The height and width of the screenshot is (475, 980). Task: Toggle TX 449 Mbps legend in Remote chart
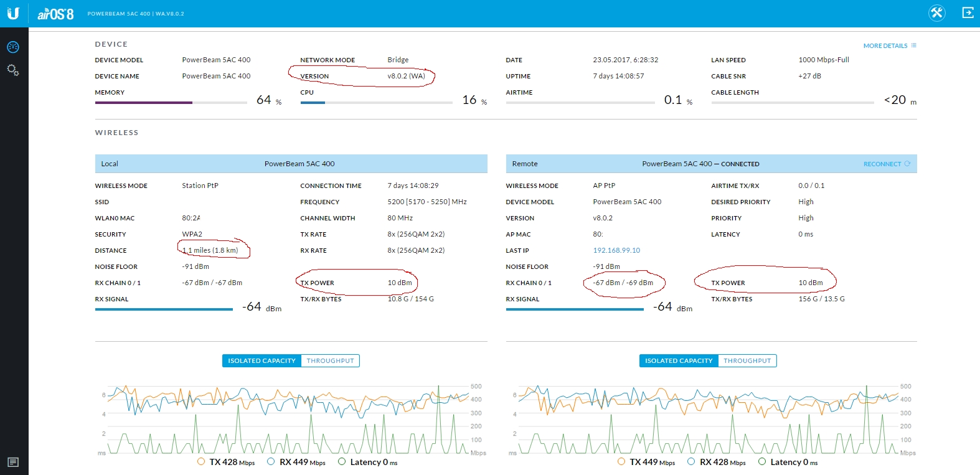coord(646,462)
